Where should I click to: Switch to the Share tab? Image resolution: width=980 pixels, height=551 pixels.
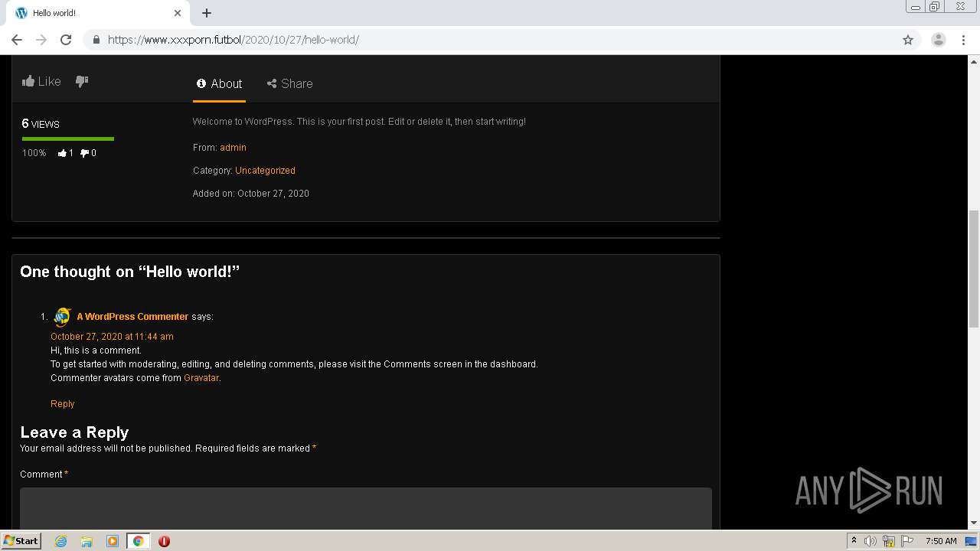tap(289, 83)
